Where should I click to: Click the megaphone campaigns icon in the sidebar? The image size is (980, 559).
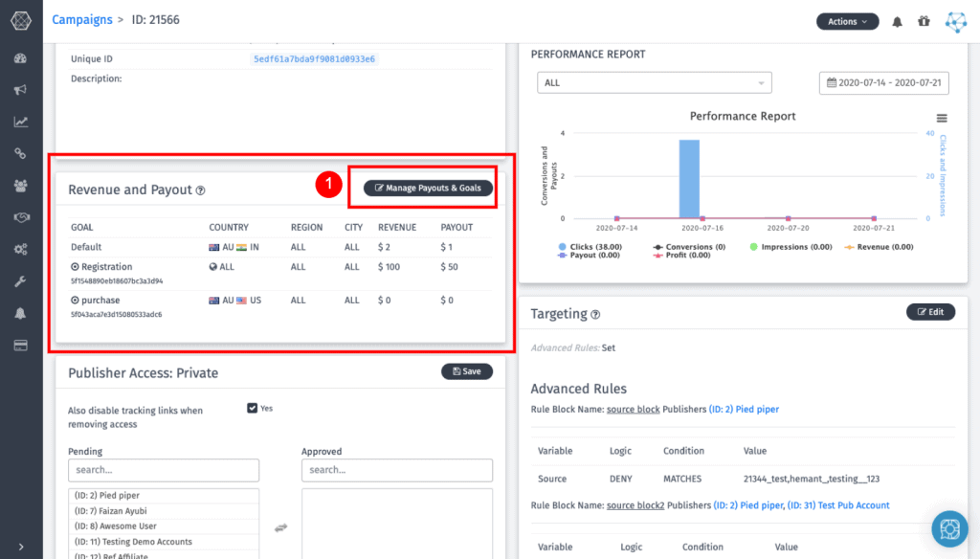pyautogui.click(x=20, y=90)
